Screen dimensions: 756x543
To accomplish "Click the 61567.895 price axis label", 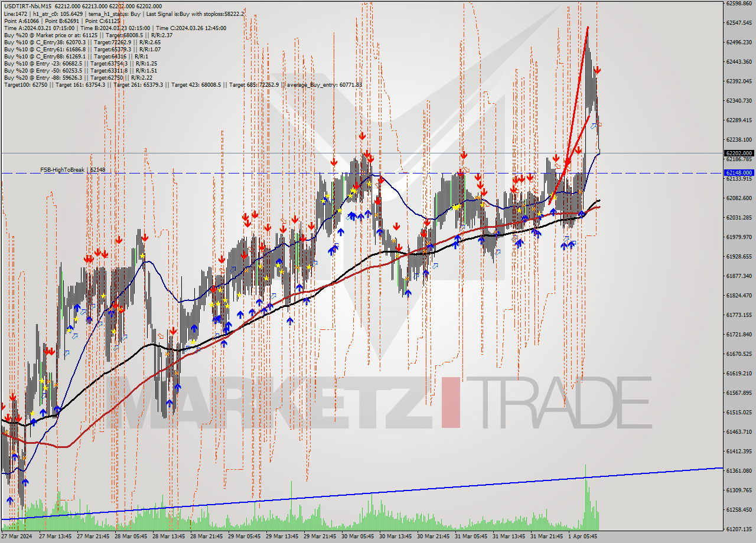I will click(x=738, y=393).
